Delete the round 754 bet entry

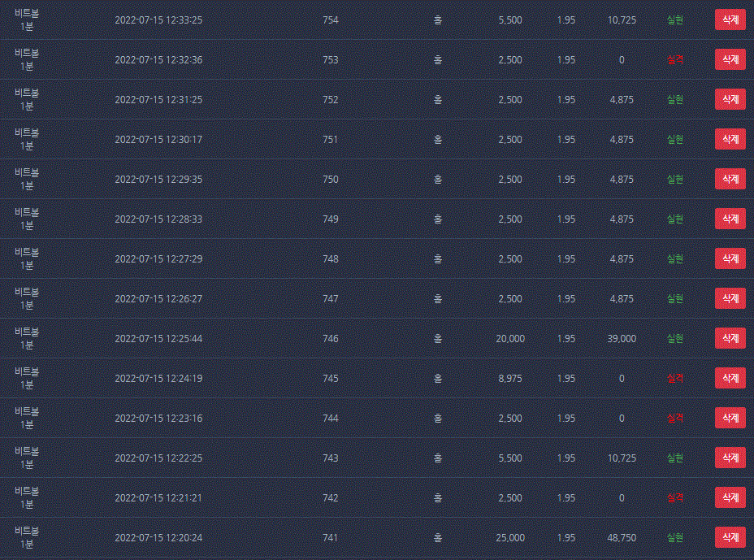coord(730,20)
